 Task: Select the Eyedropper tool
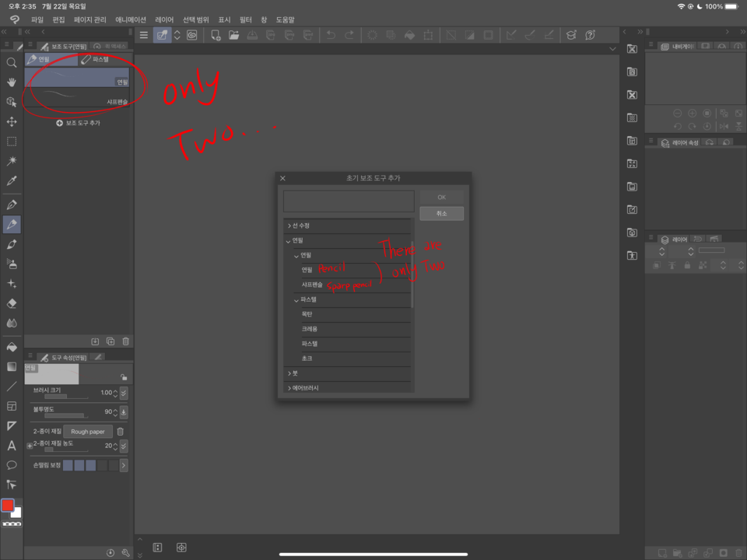tap(11, 180)
